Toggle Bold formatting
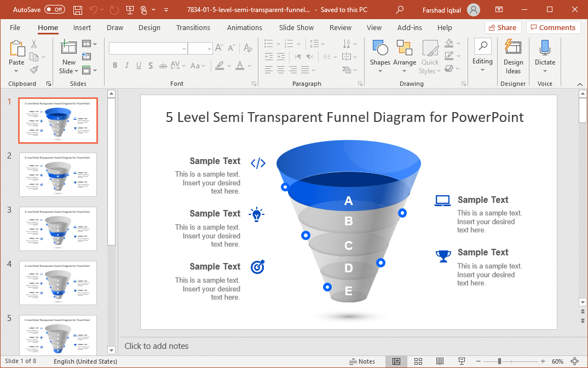 point(115,66)
